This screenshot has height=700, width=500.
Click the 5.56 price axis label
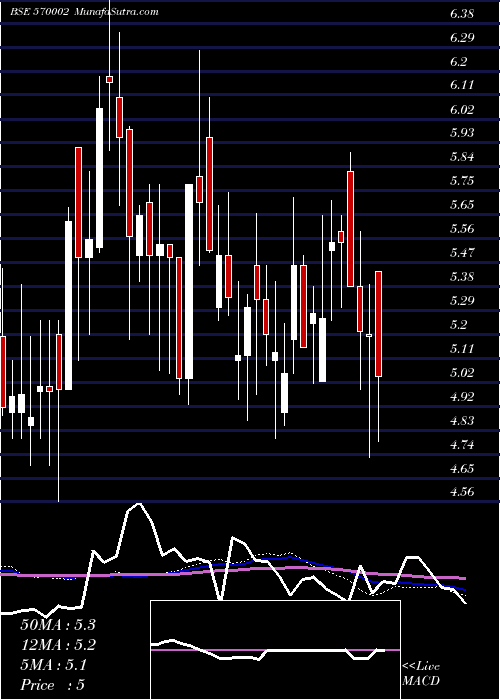point(462,229)
